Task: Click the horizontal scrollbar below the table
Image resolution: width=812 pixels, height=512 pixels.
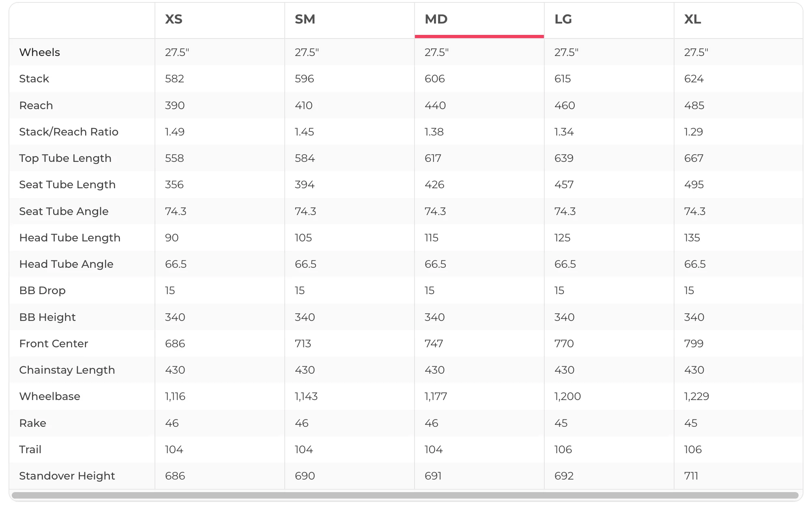Action: coord(405,495)
